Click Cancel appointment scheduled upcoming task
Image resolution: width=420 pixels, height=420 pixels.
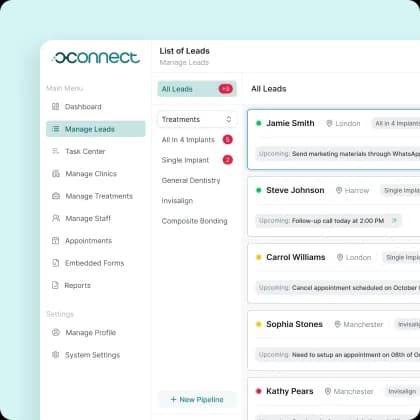pos(338,288)
